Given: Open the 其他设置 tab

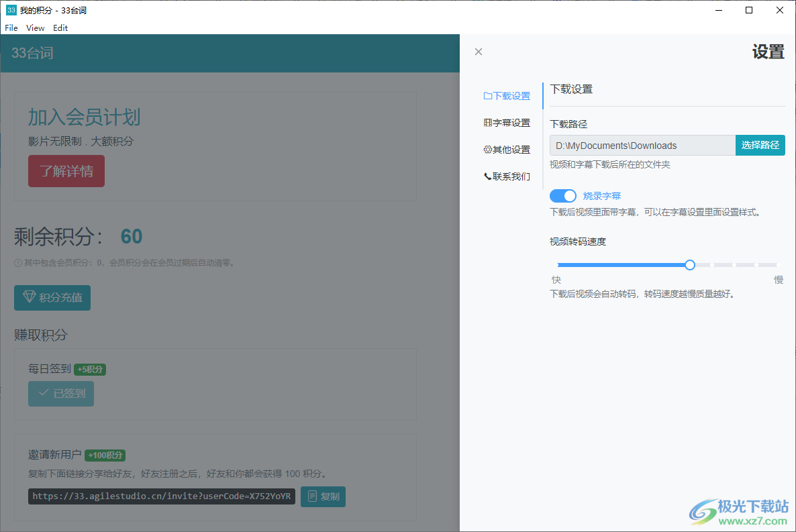Looking at the screenshot, I should coord(507,150).
